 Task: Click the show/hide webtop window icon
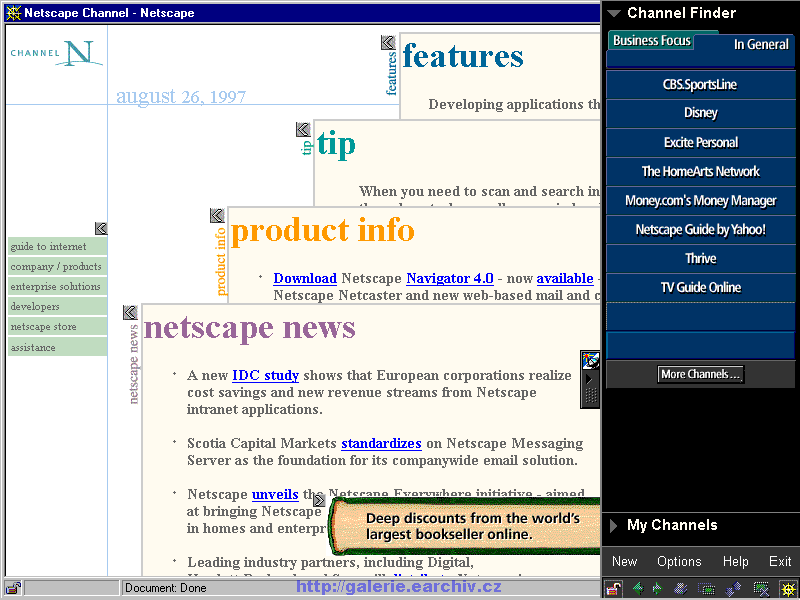[707, 589]
